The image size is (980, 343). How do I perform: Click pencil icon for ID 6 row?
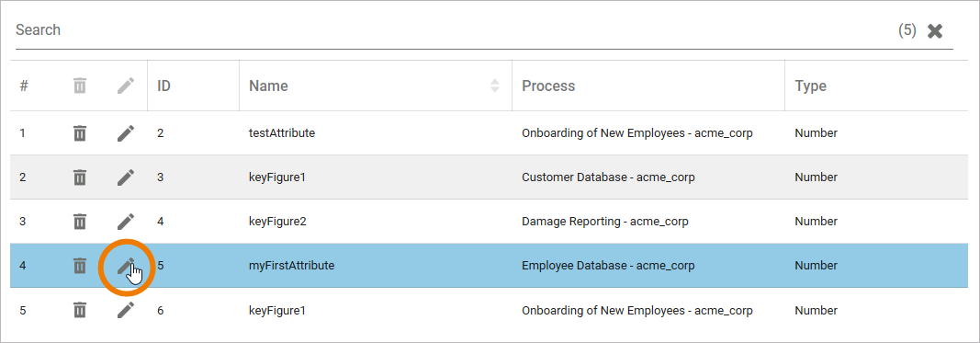pyautogui.click(x=126, y=310)
